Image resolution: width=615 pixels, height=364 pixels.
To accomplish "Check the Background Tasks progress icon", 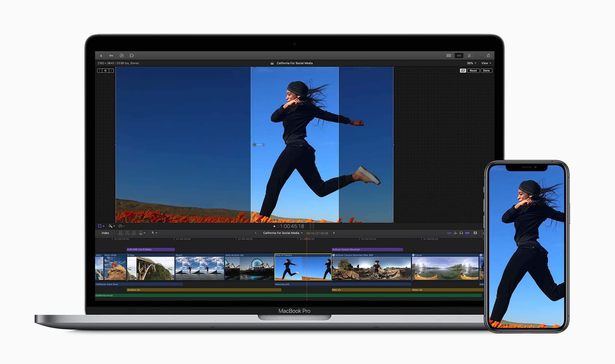I will (122, 55).
